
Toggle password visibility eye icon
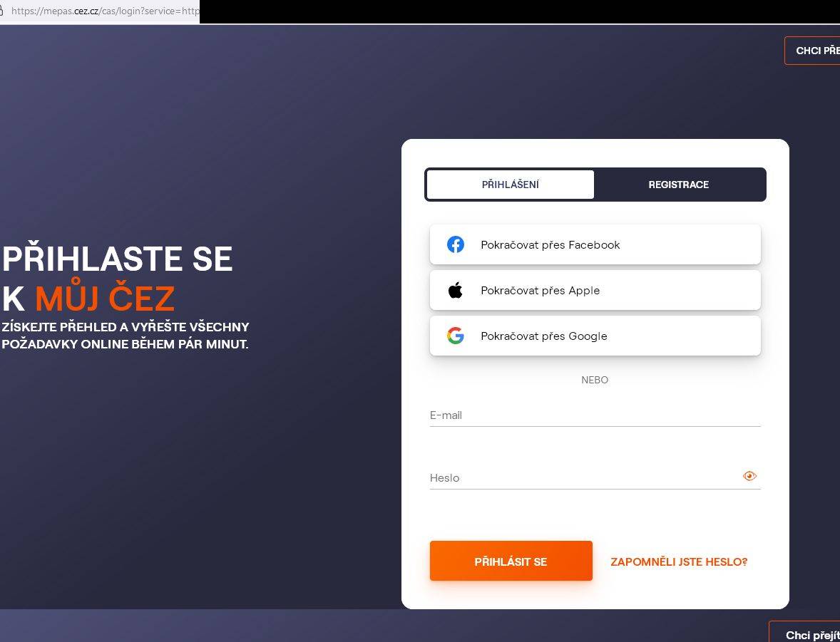coord(749,476)
